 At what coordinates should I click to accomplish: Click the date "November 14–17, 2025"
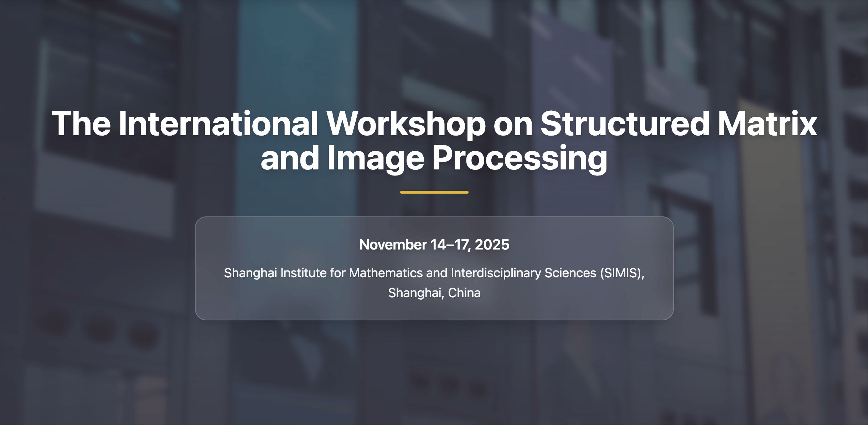(434, 245)
